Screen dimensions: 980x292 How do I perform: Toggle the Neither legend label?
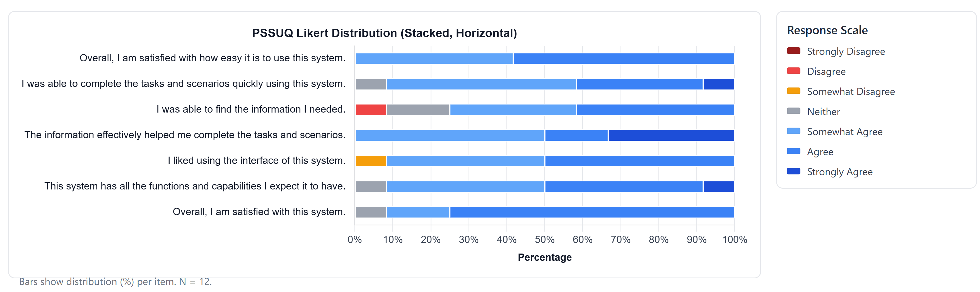[823, 112]
